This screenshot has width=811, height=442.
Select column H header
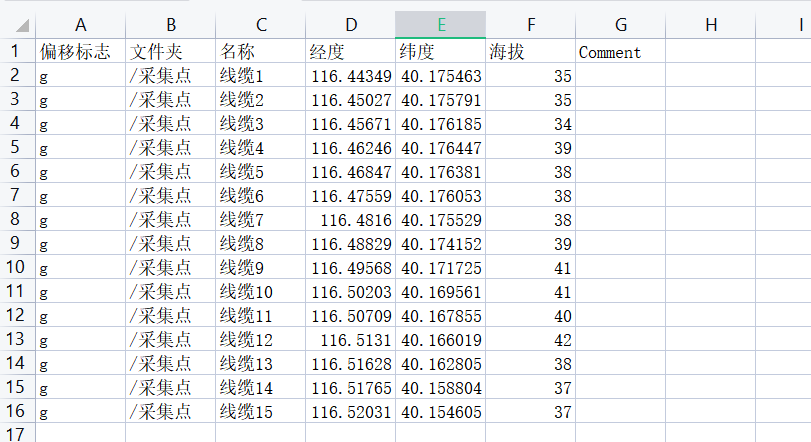[710, 25]
